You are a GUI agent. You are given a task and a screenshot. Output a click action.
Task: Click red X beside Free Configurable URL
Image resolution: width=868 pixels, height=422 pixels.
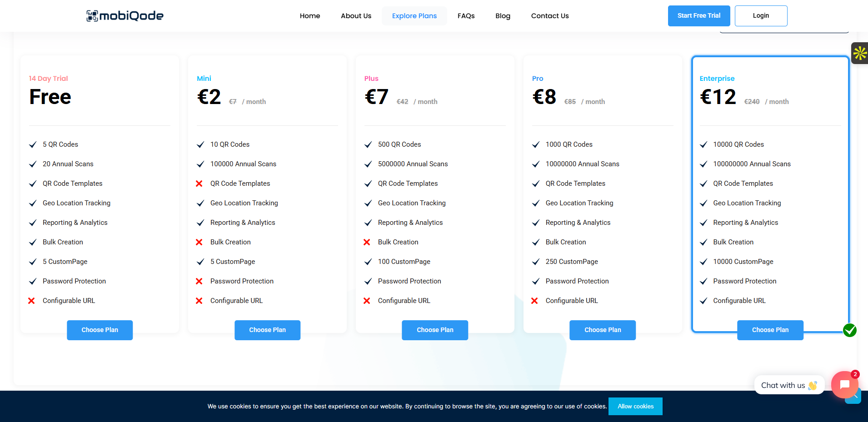(x=31, y=301)
